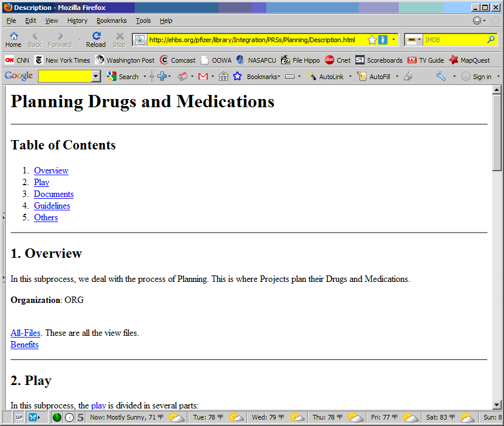Click the magnifier search icon in IMDB box
The height and width of the screenshot is (426, 504).
pyautogui.click(x=491, y=40)
